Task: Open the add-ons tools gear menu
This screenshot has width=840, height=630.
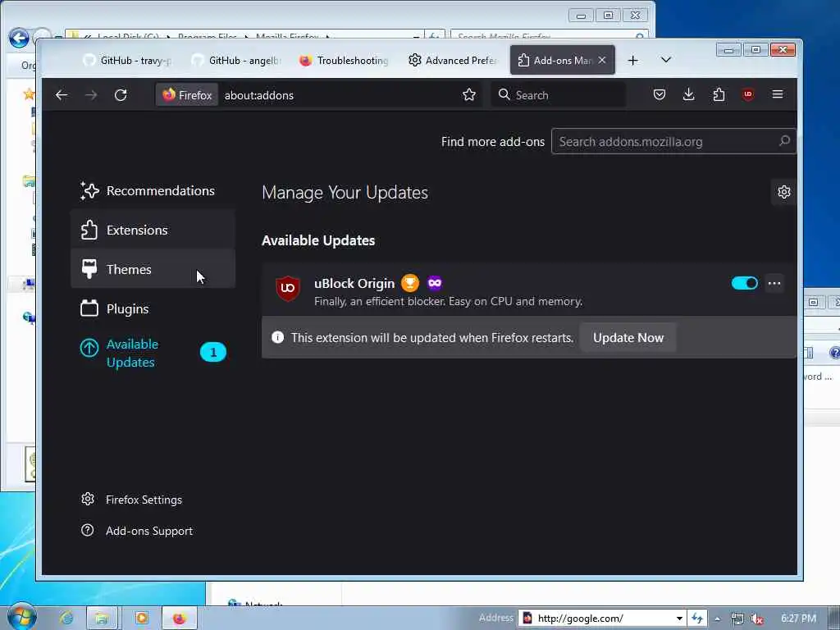Action: click(x=783, y=192)
